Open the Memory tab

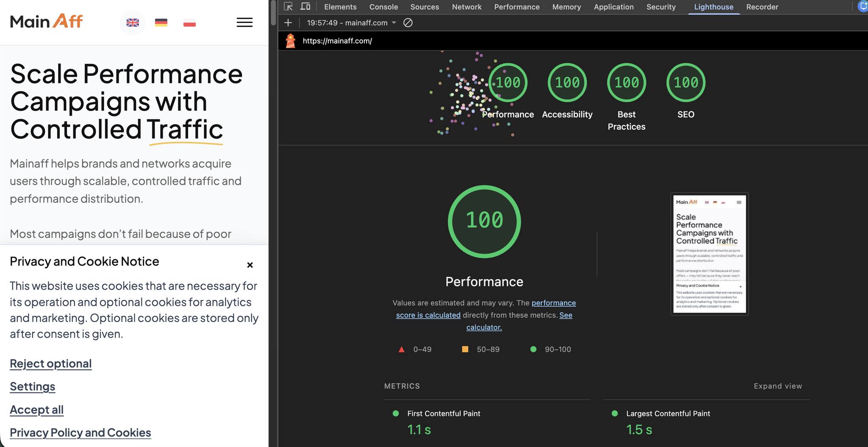point(567,7)
